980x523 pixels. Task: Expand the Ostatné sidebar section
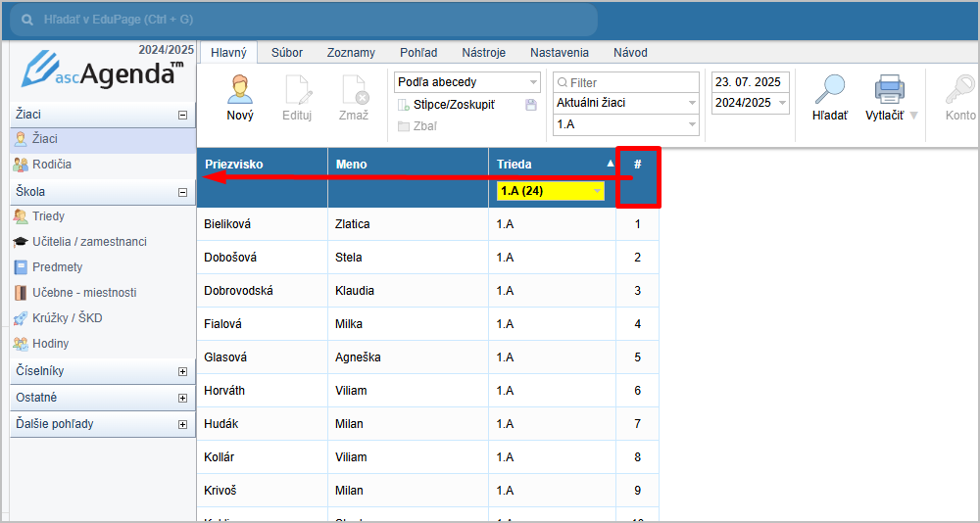click(182, 398)
